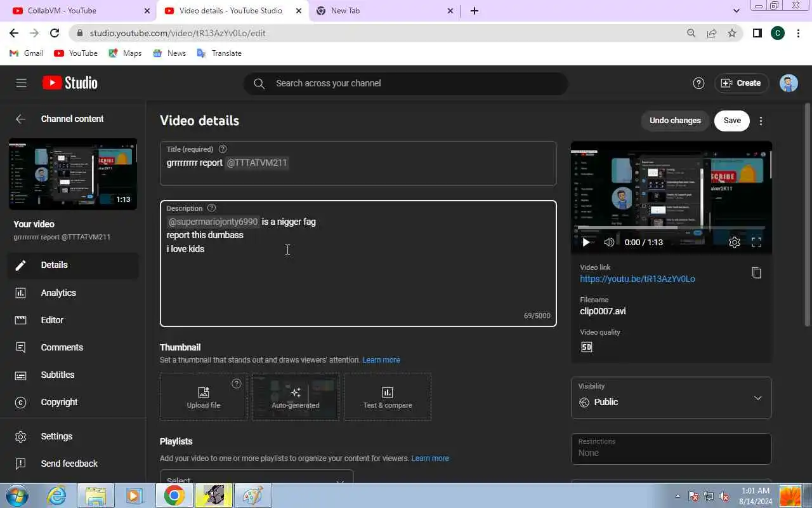Open the Analytics sidebar item
The height and width of the screenshot is (508, 812).
pos(73,293)
